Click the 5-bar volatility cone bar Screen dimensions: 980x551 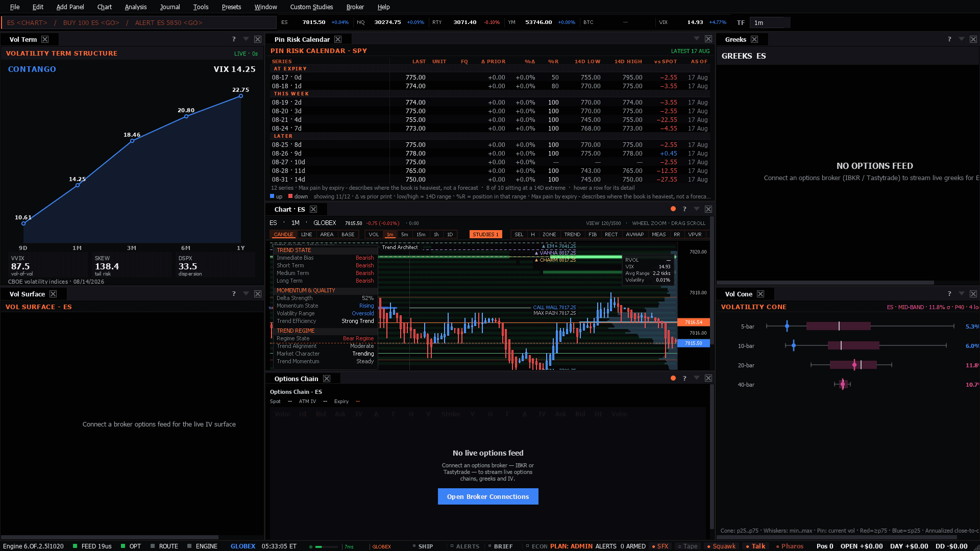[838, 326]
